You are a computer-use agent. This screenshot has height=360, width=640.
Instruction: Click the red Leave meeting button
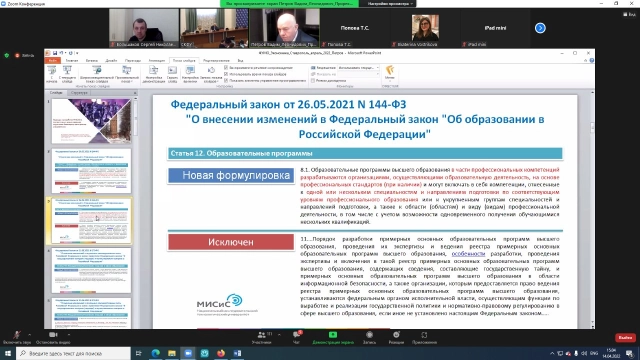625,338
